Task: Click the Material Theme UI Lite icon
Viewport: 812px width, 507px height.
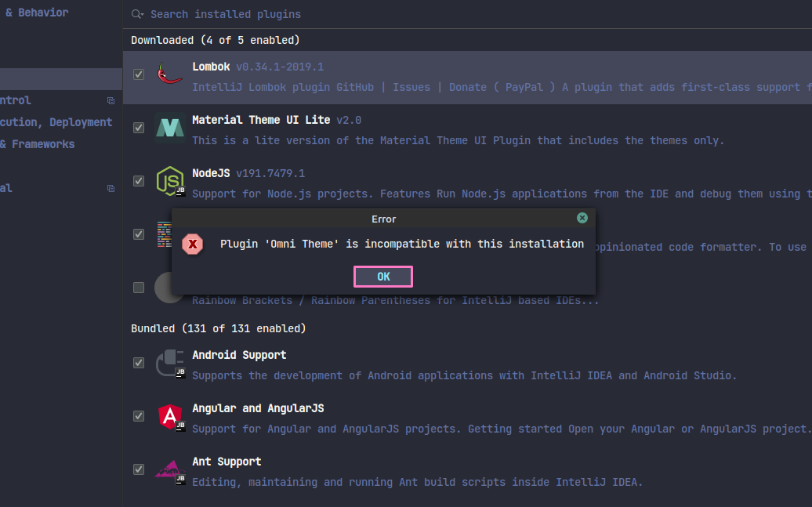Action: pos(170,128)
